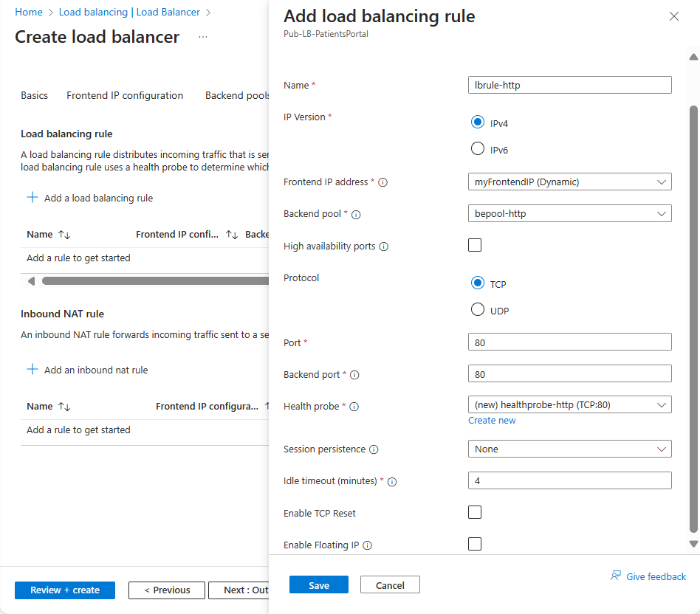The width and height of the screenshot is (700, 614).
Task: Click Add an inbound nat rule link
Action: 96,370
